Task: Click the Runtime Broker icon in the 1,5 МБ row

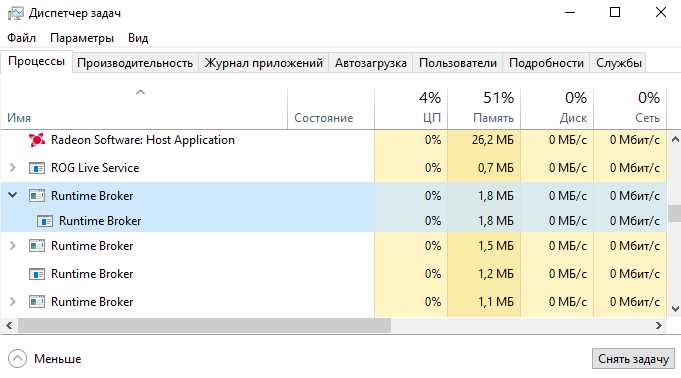Action: (37, 246)
